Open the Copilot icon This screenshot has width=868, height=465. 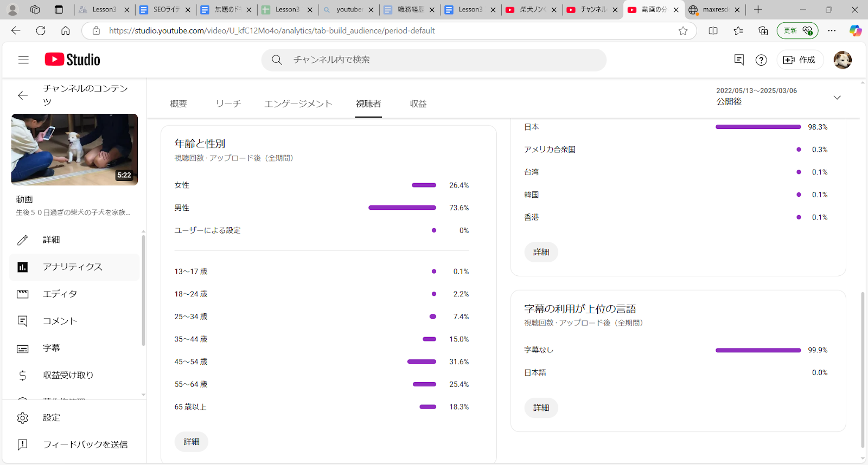click(856, 31)
